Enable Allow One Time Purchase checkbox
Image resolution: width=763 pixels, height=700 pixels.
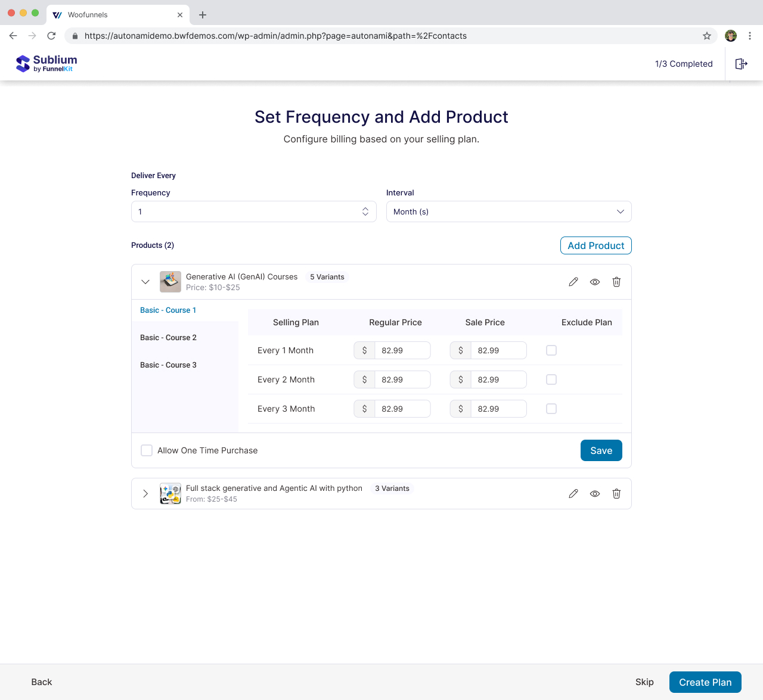(x=147, y=450)
